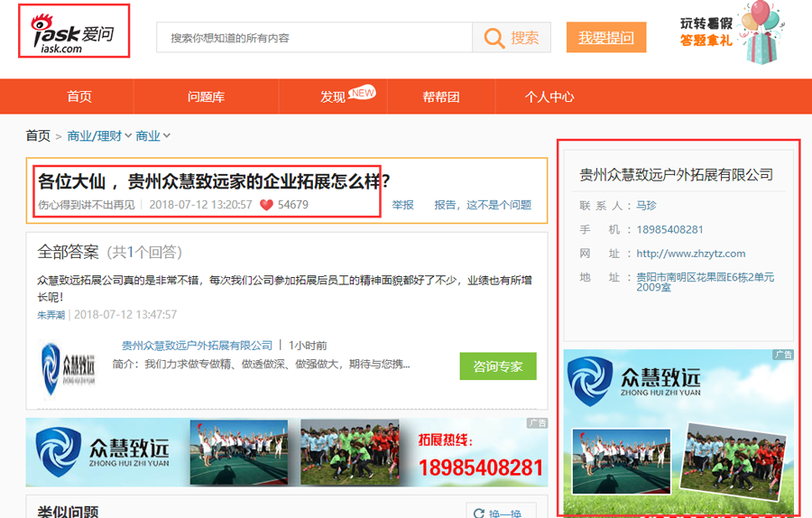Click the balloon gift box promo icon
The height and width of the screenshot is (518, 812).
pos(761,33)
